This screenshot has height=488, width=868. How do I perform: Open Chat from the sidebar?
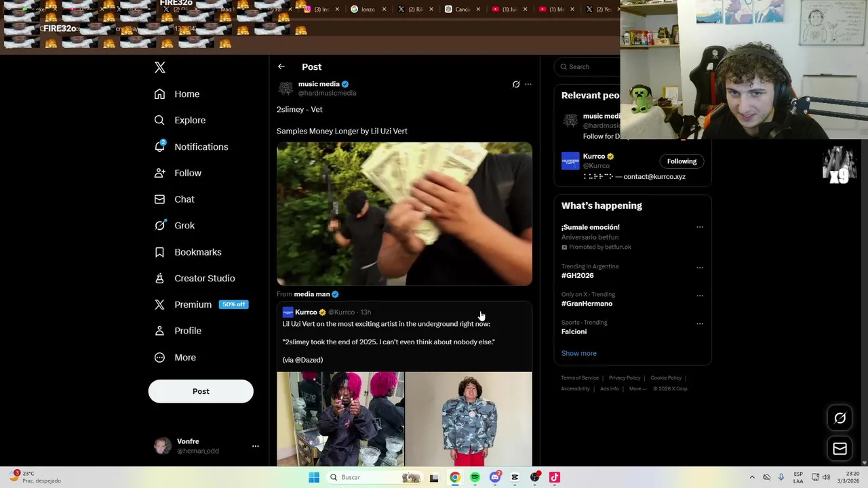point(174,199)
